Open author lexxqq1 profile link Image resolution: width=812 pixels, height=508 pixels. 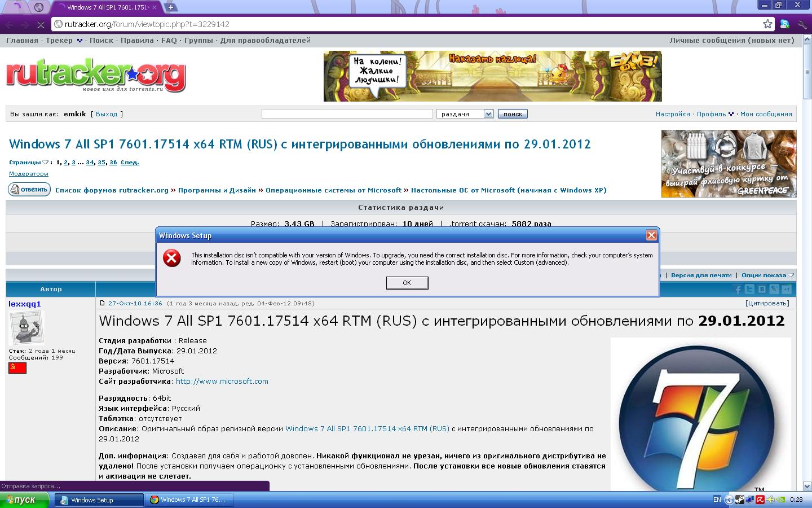tap(25, 304)
